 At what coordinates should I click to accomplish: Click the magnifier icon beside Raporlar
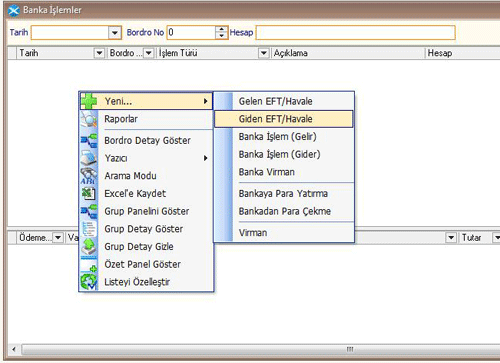(x=89, y=119)
